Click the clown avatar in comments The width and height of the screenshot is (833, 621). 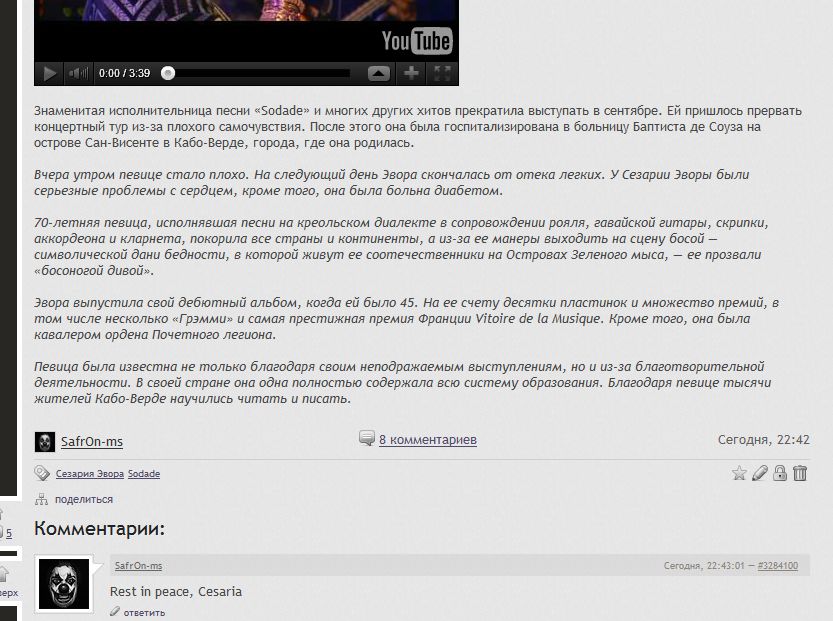pos(64,584)
